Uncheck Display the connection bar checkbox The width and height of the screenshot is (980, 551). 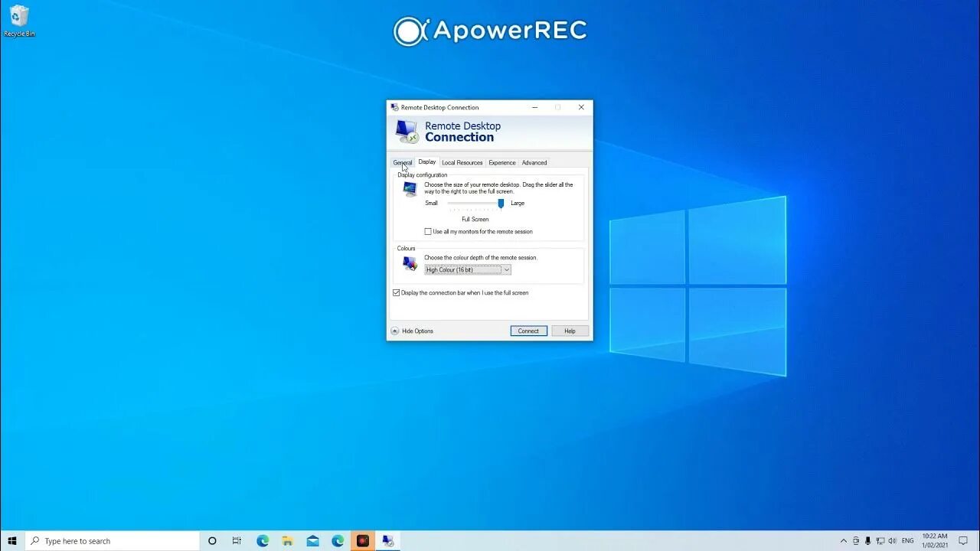pyautogui.click(x=396, y=292)
